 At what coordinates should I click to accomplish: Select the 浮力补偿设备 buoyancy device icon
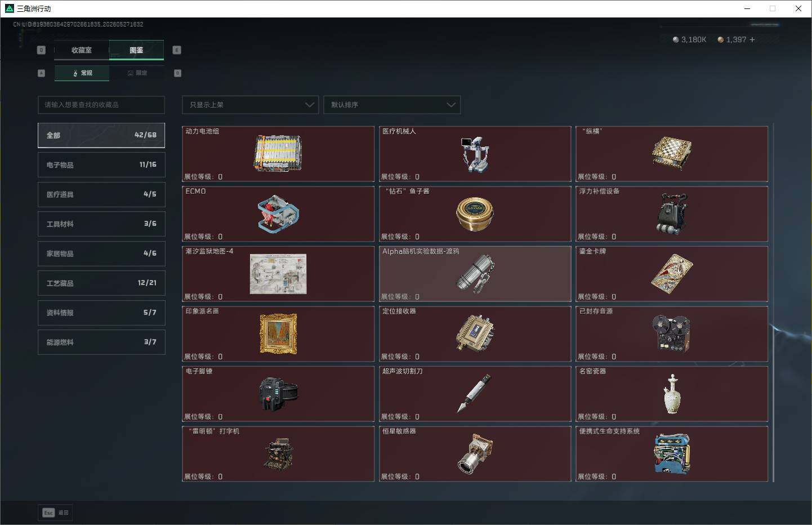(x=672, y=214)
